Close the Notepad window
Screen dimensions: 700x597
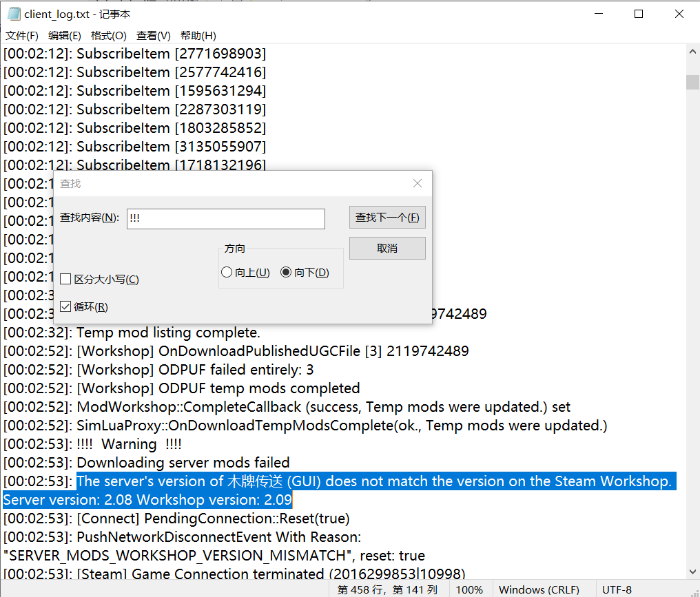tap(679, 14)
